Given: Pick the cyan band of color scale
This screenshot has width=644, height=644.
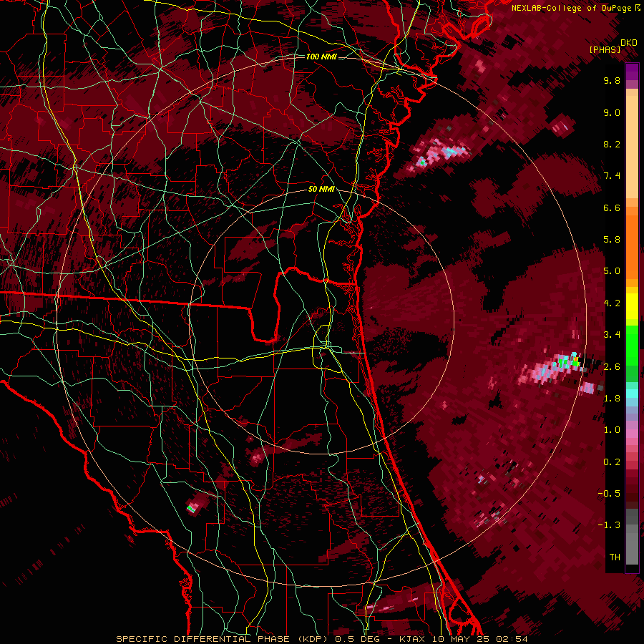Looking at the screenshot, I should click(x=632, y=394).
